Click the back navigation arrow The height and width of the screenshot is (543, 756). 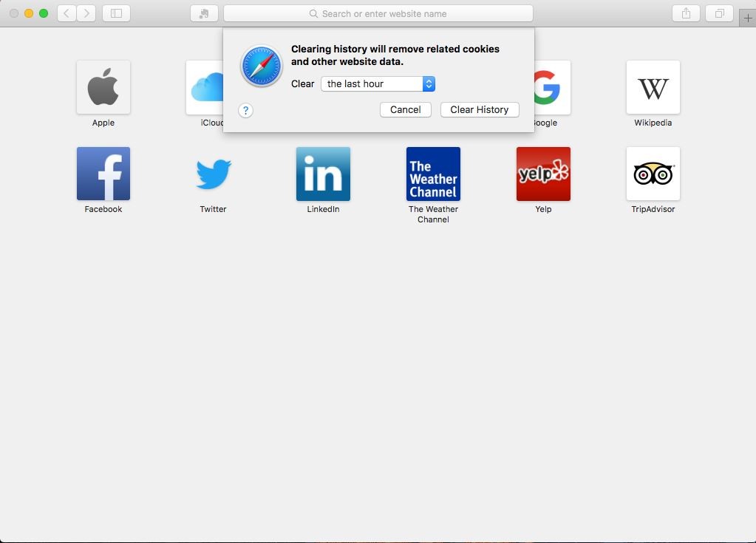point(67,13)
